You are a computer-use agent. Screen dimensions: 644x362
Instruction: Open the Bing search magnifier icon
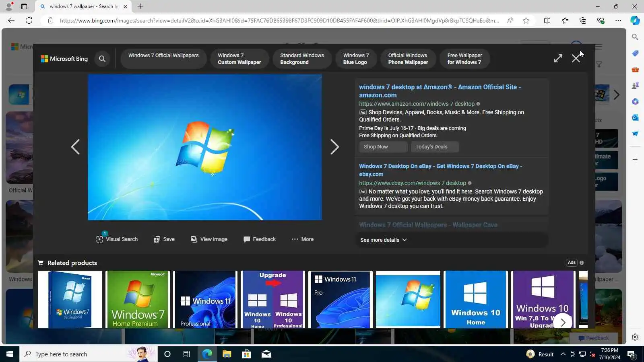click(102, 59)
